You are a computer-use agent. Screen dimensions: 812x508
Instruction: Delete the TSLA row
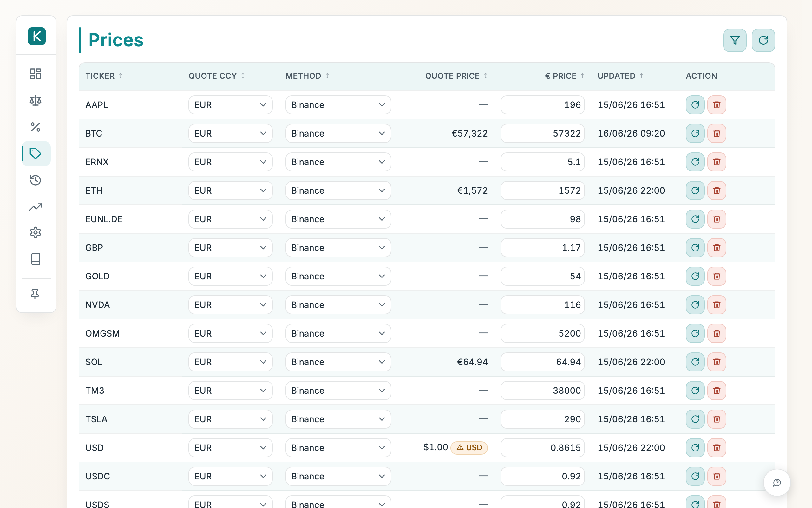(717, 419)
